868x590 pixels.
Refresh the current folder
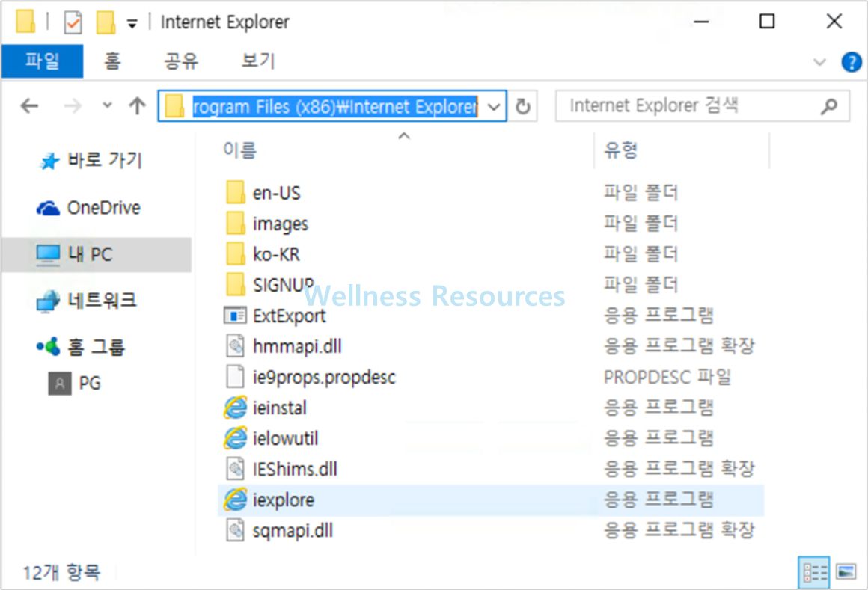[x=523, y=106]
